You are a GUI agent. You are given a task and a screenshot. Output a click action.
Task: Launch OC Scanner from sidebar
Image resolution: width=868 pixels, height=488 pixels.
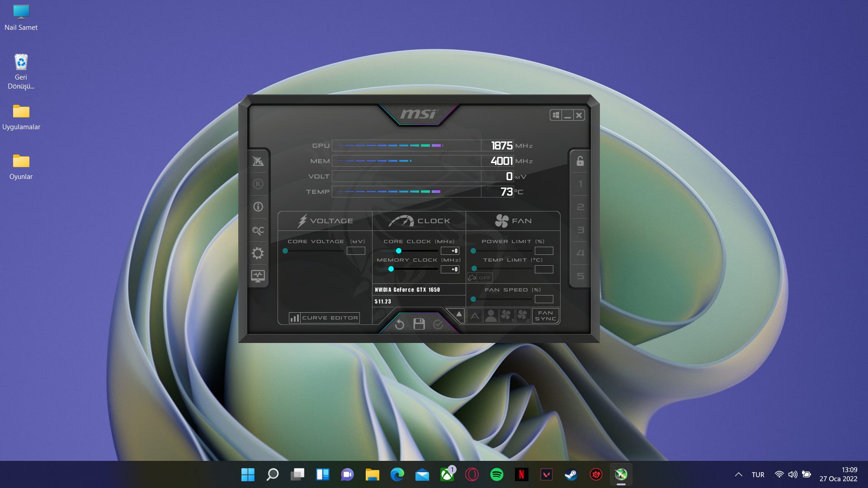click(258, 230)
